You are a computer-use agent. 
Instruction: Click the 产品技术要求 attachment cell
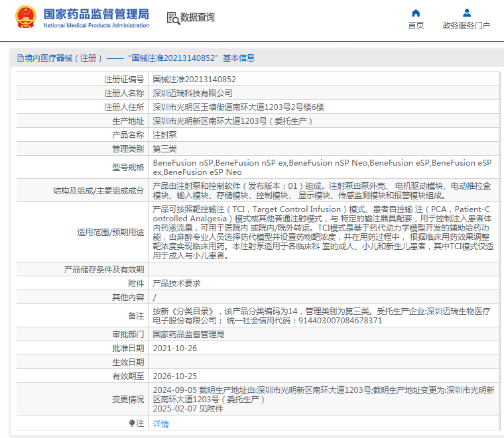coord(176,283)
